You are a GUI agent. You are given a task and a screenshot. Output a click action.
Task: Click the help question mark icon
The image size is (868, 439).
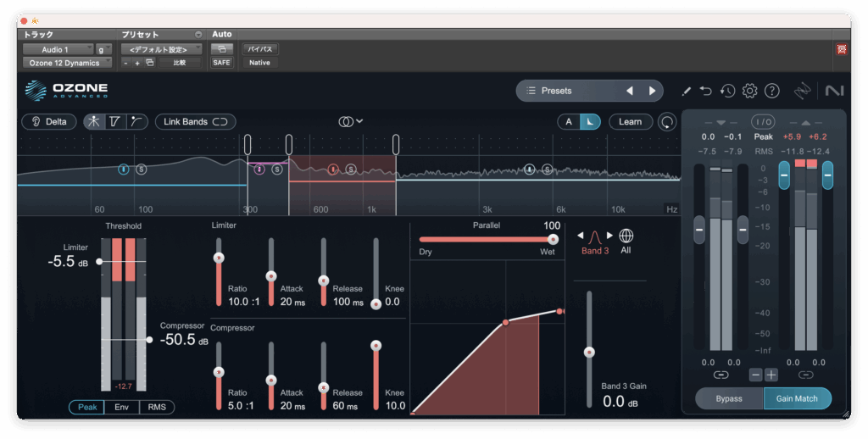771,91
